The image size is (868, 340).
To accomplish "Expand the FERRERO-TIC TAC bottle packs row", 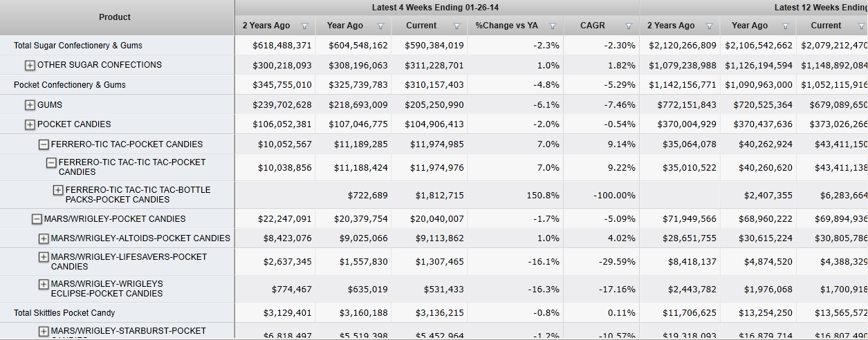I will (x=58, y=190).
